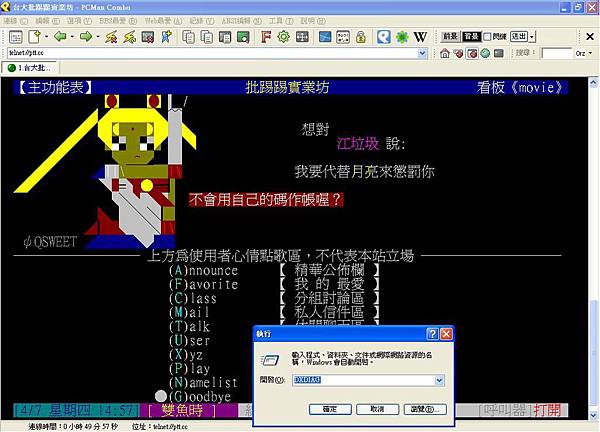Click the new connection page icon
Viewport: 600px width, 432px height.
[35, 37]
